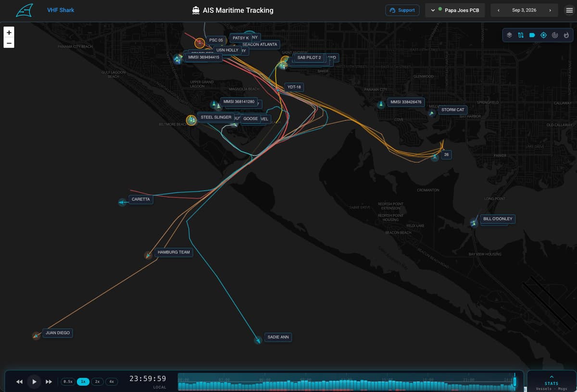Click the YDT-18 name label

click(x=294, y=87)
